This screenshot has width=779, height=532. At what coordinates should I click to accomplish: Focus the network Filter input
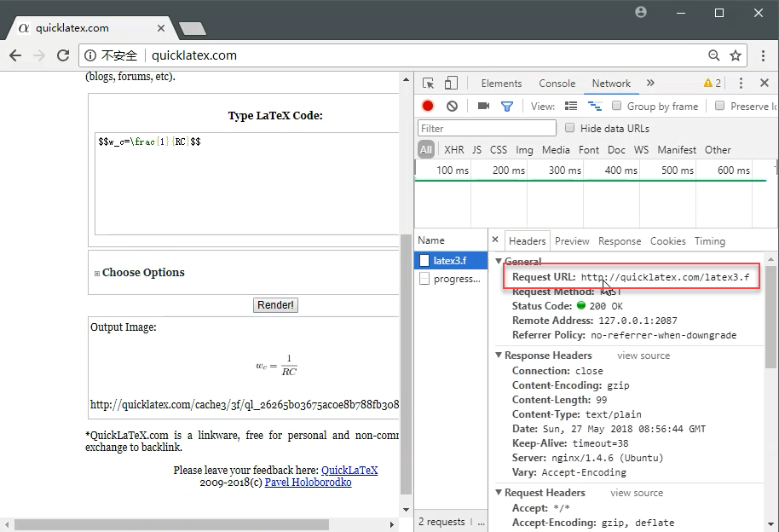[x=487, y=128]
